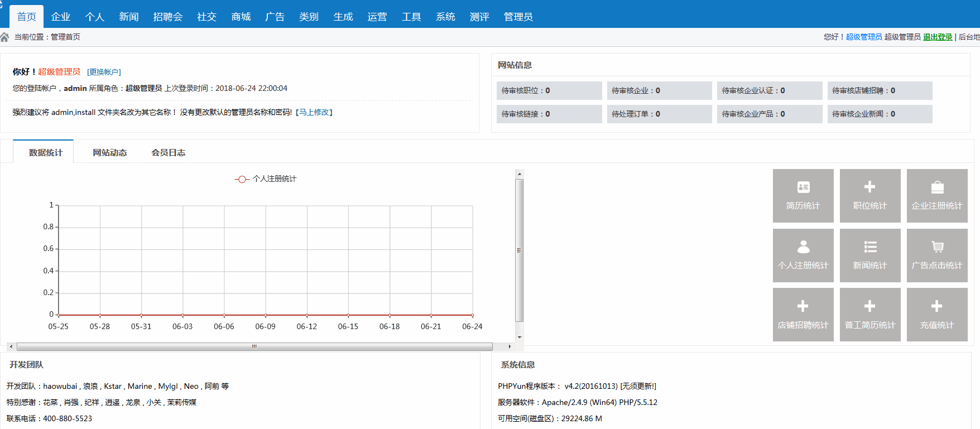This screenshot has width=980, height=429.
Task: Open the 企业 menu in top navigation
Action: point(60,17)
